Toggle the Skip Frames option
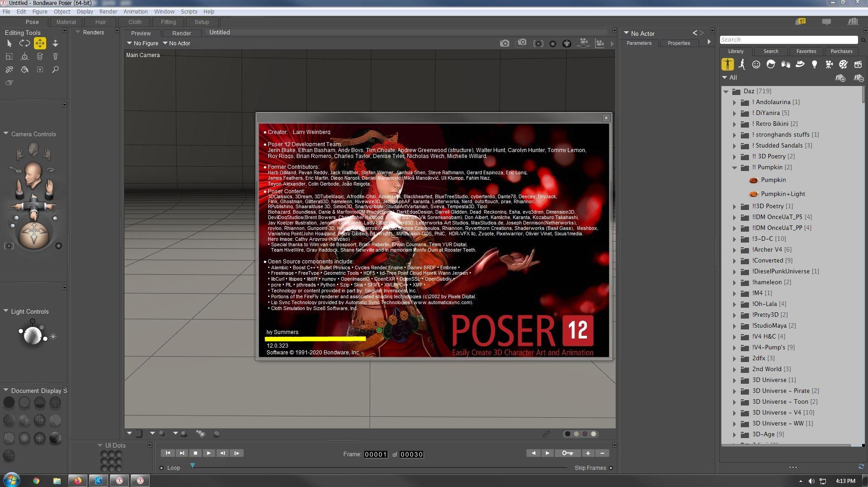This screenshot has height=487, width=868. point(611,468)
